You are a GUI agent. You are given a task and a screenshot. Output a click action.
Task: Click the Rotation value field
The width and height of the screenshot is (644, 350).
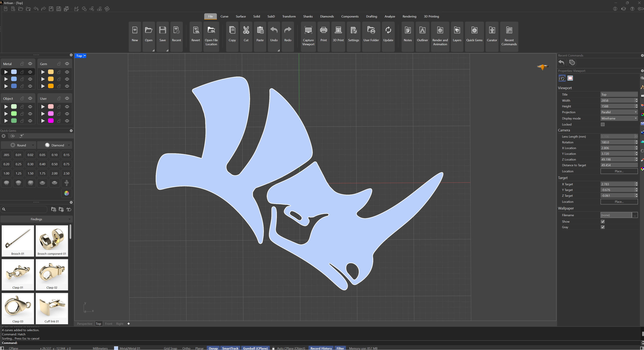pos(618,142)
